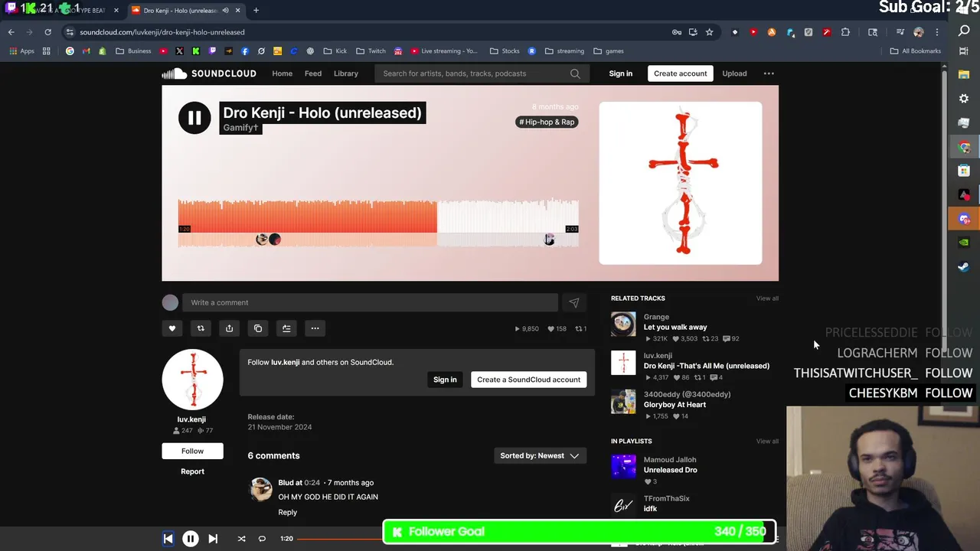
Task: View all related tracks
Action: click(767, 298)
